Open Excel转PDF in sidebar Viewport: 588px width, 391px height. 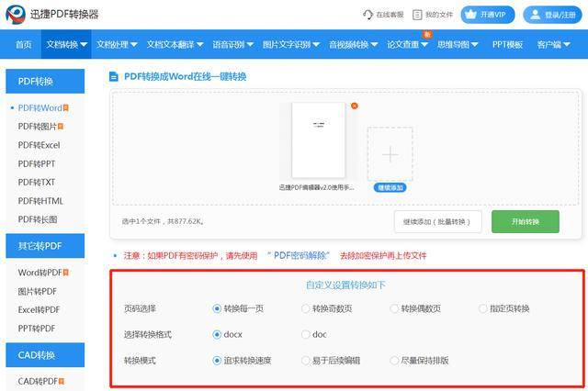[39, 309]
